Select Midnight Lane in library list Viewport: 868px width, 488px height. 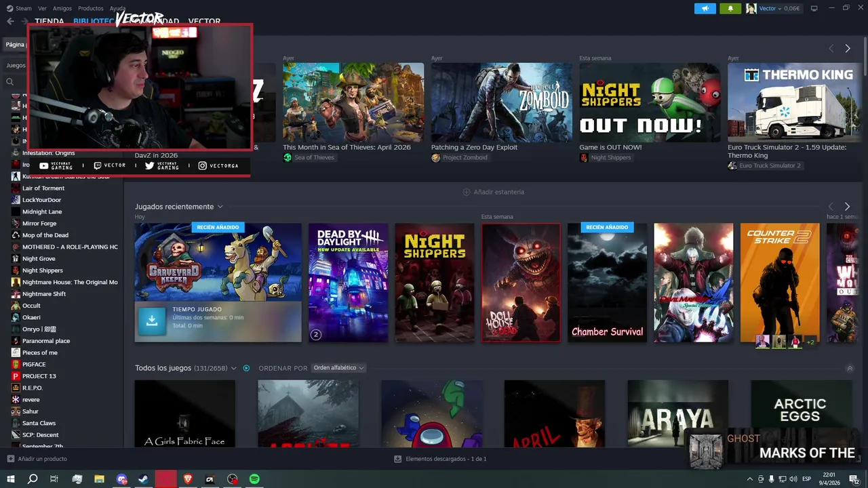click(x=42, y=211)
